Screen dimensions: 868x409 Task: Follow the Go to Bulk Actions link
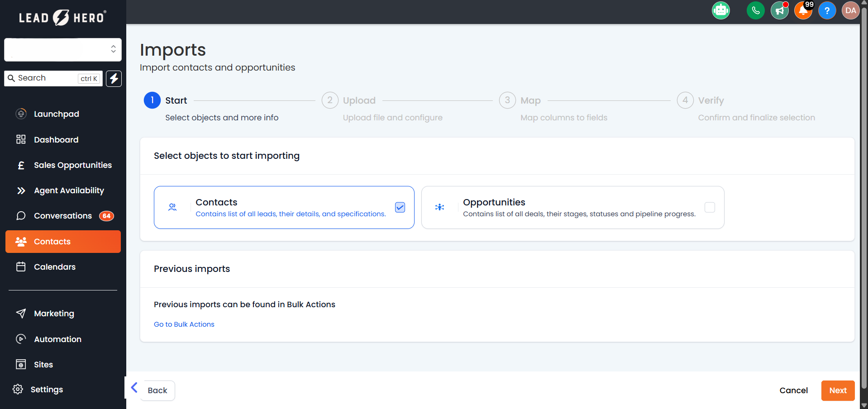point(184,324)
